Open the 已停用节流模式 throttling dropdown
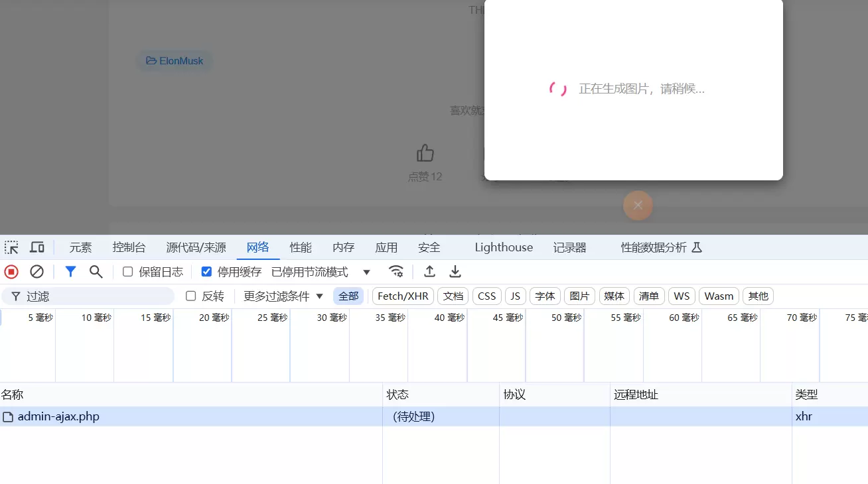The image size is (868, 484). (321, 272)
